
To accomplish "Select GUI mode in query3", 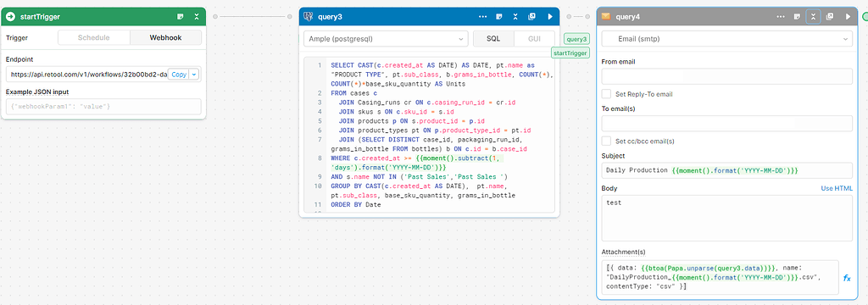I will [x=534, y=38].
